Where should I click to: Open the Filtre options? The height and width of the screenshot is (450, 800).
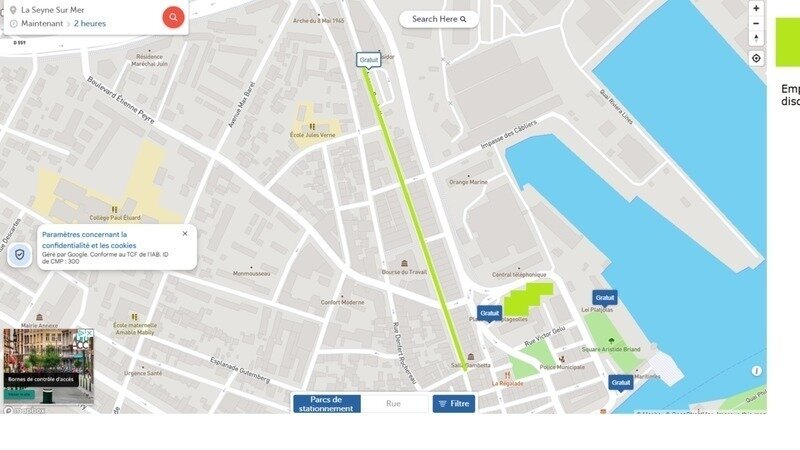tap(454, 404)
